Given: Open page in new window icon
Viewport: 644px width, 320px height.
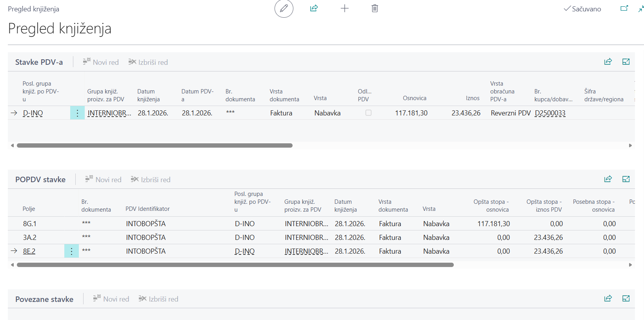Looking at the screenshot, I should 624,8.
